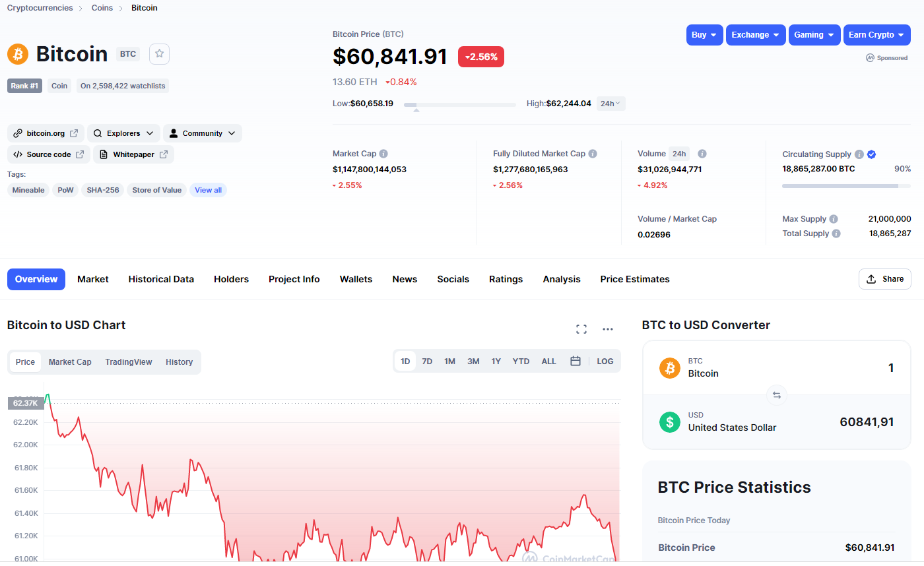924x566 pixels.
Task: Open the Wallets tab
Action: tap(356, 279)
